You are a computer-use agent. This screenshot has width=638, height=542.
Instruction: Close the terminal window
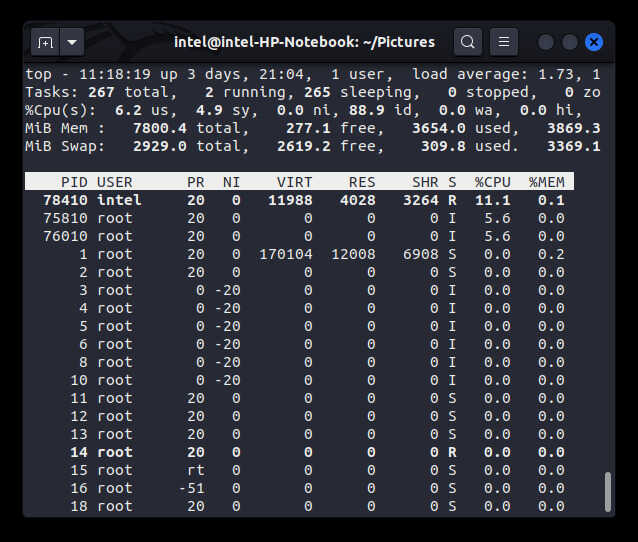click(594, 42)
